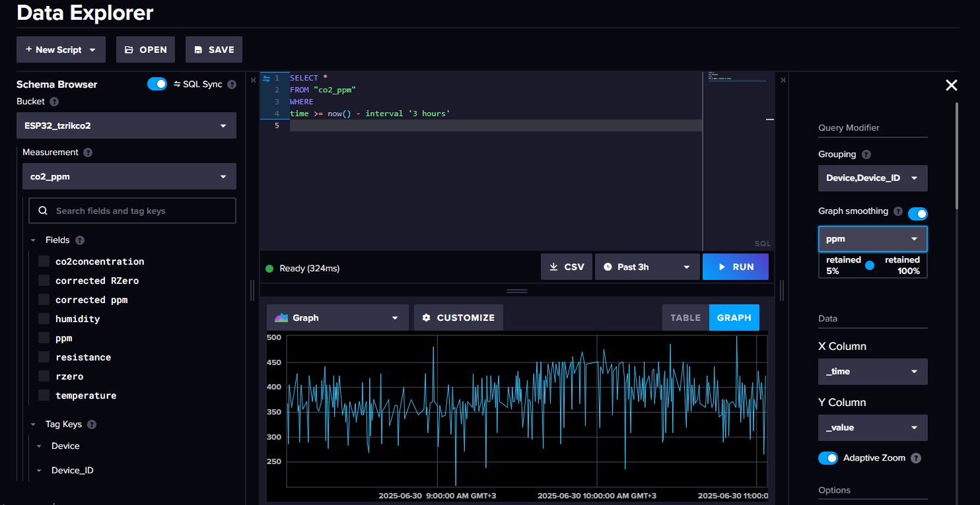
Task: Disable the Adaptive Zoom toggle
Action: coord(827,458)
